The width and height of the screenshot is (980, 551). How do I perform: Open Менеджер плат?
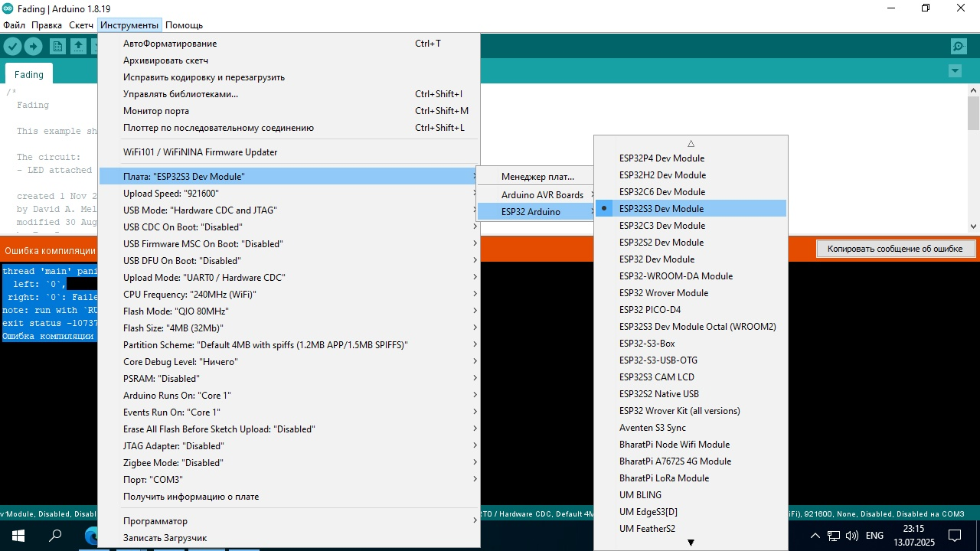pos(537,177)
